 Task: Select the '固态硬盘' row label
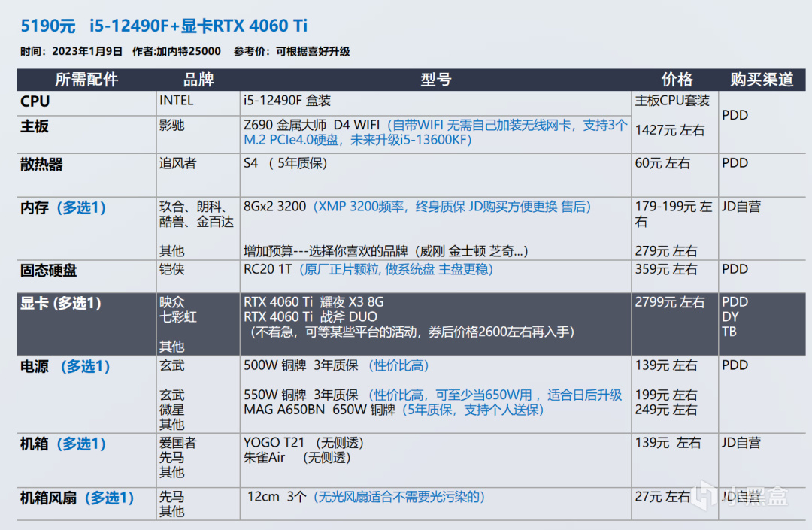48,270
